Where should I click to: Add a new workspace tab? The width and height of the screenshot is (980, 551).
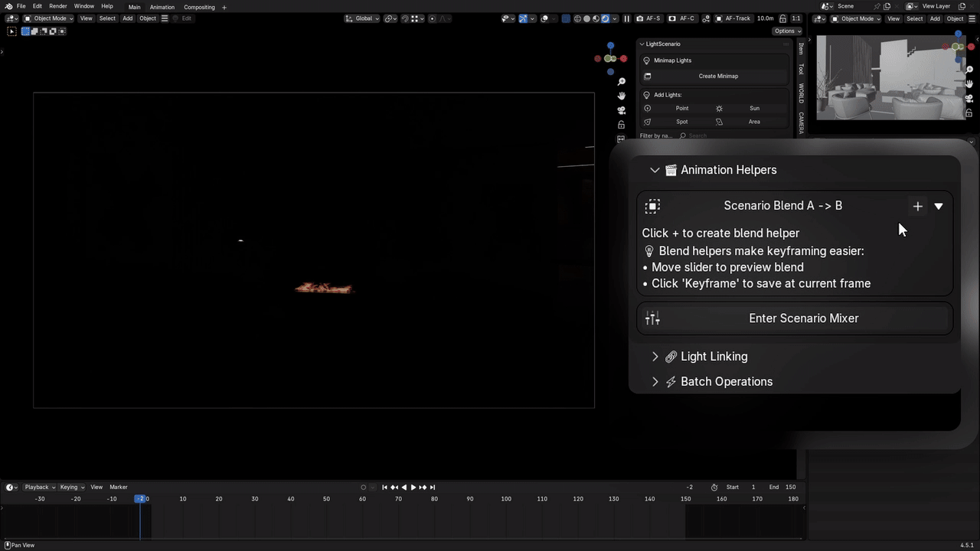(224, 7)
